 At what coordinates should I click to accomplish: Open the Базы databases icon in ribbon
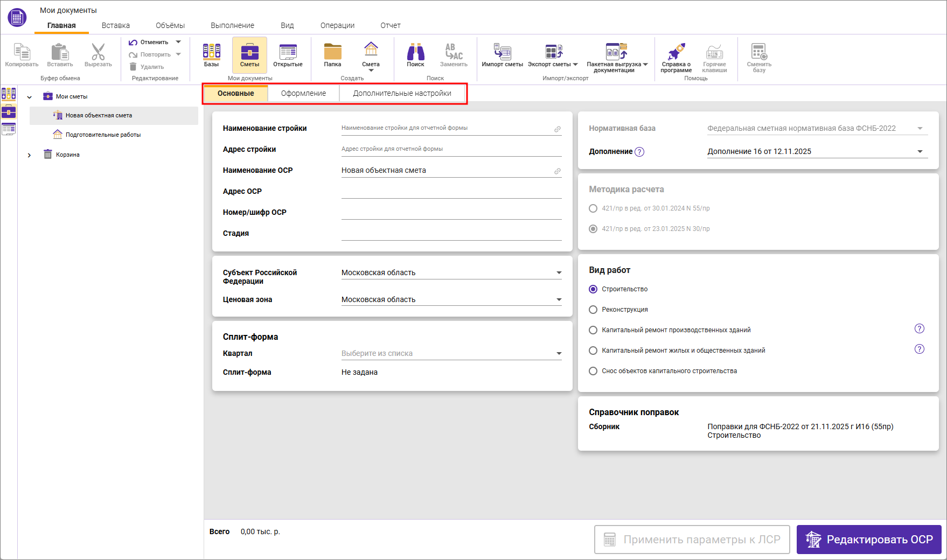(211, 55)
